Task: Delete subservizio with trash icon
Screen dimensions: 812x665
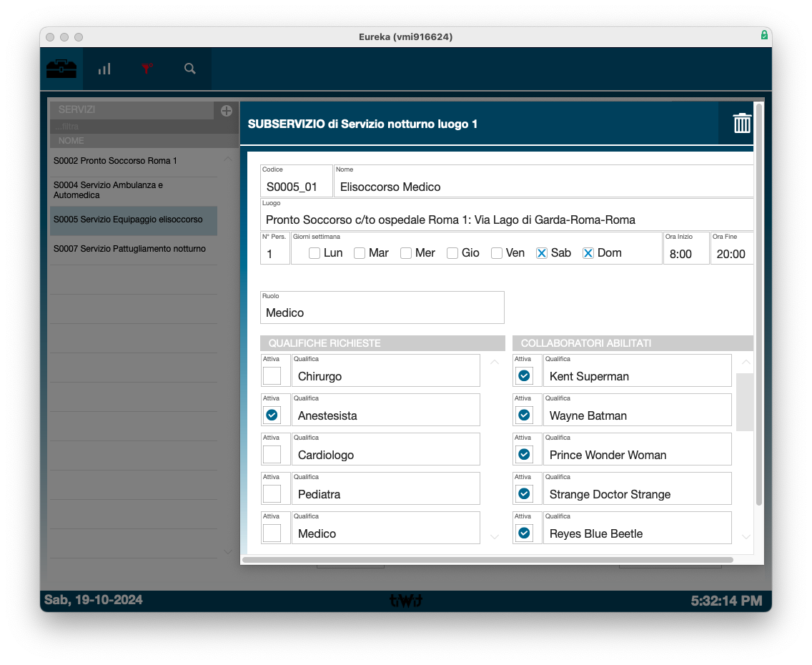Action: click(741, 123)
